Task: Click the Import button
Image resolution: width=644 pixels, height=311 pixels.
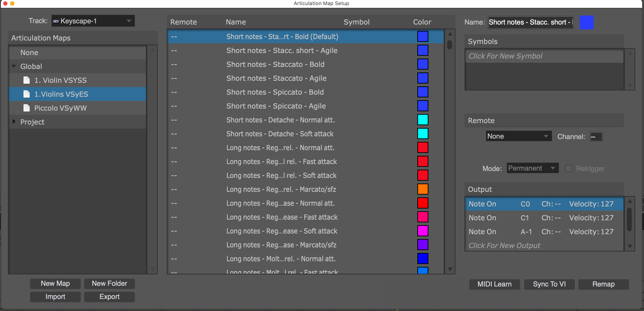Action: (55, 297)
